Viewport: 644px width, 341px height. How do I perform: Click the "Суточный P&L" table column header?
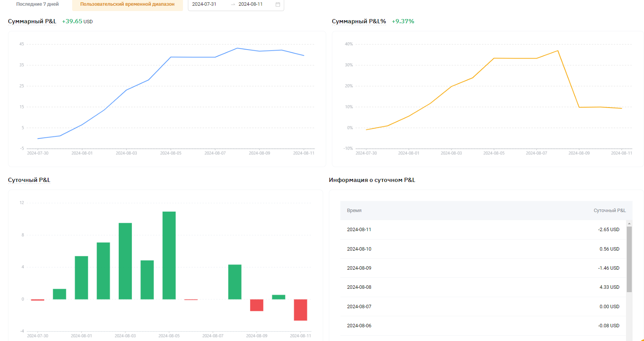coord(609,211)
